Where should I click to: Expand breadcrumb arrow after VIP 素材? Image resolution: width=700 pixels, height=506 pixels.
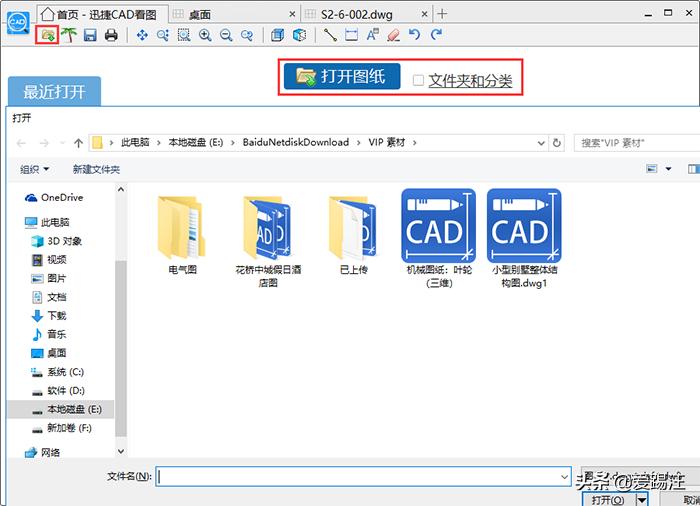(x=415, y=143)
